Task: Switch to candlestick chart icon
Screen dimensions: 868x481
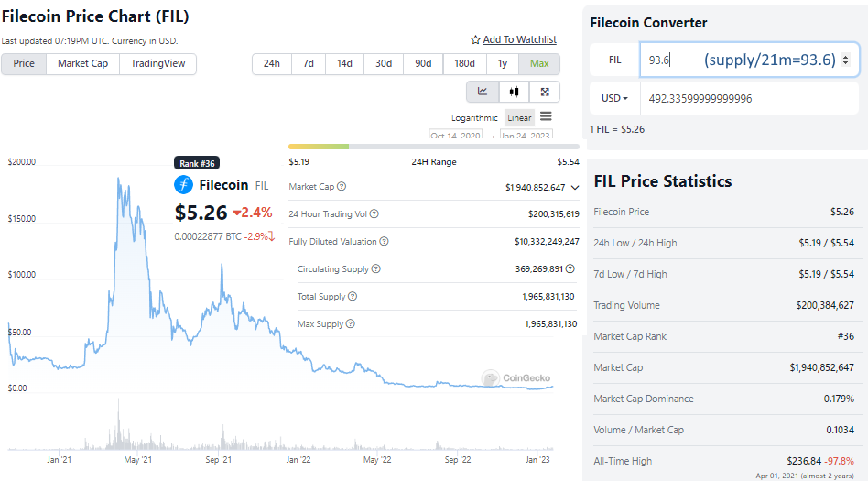Action: pos(515,92)
